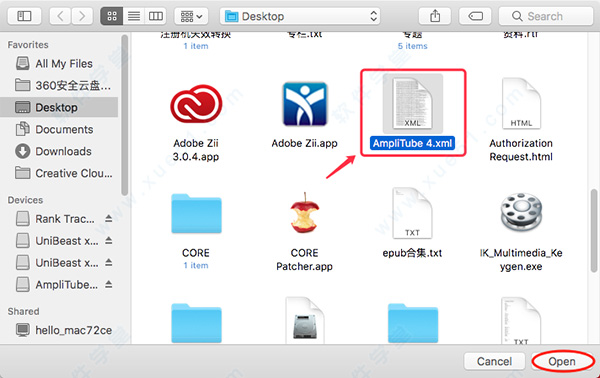Select the AmpliTube 4.xml file icon
Screen dimensions: 600x378
(x=413, y=103)
